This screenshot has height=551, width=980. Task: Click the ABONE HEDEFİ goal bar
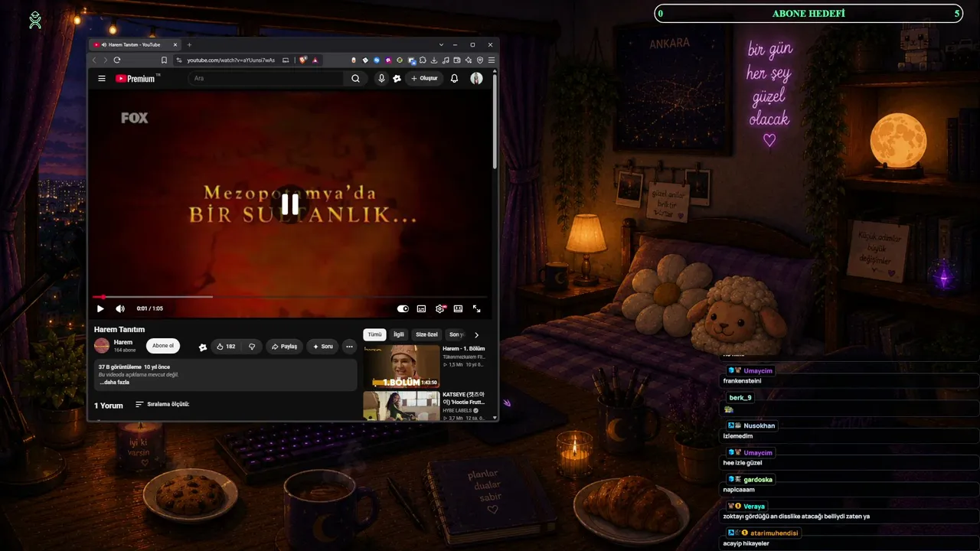pyautogui.click(x=808, y=14)
